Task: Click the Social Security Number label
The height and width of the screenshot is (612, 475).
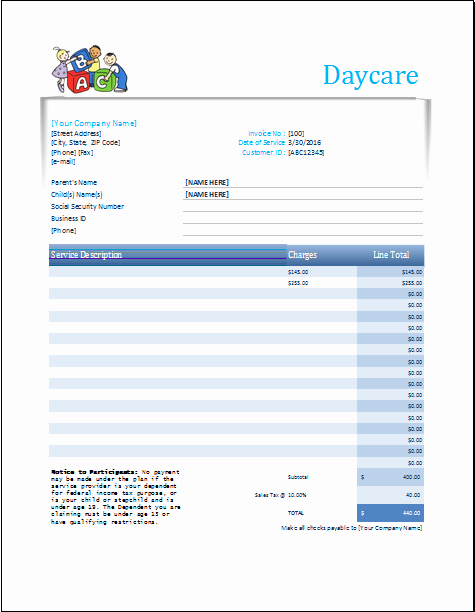Action: (x=87, y=206)
